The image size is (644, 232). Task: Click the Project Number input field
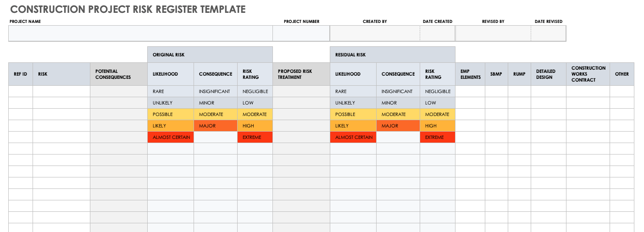pos(301,33)
